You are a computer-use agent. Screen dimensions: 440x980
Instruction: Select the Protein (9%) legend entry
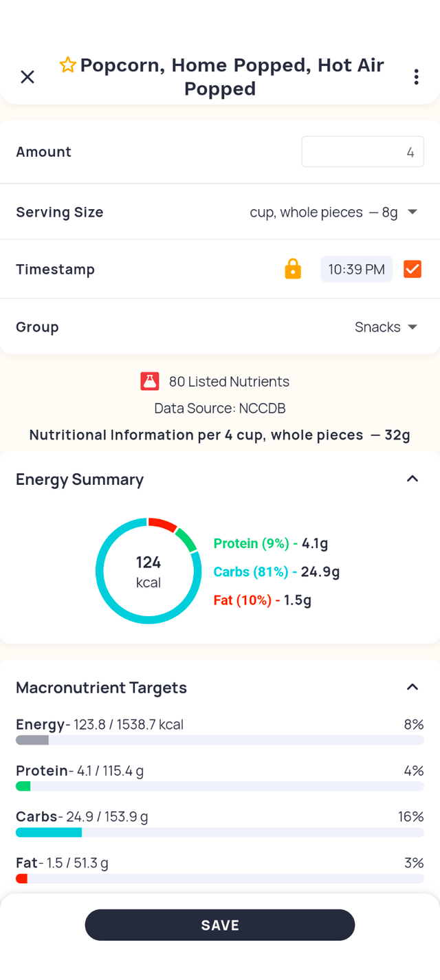pos(271,543)
